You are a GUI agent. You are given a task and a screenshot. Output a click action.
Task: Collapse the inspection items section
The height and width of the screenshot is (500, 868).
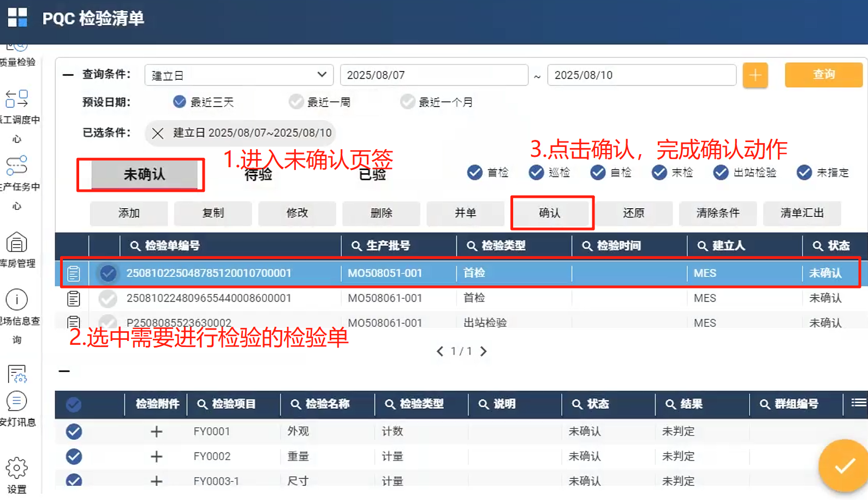coord(64,371)
